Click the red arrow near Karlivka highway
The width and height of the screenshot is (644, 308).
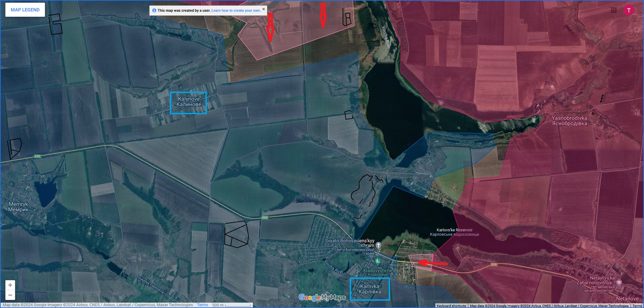[433, 263]
